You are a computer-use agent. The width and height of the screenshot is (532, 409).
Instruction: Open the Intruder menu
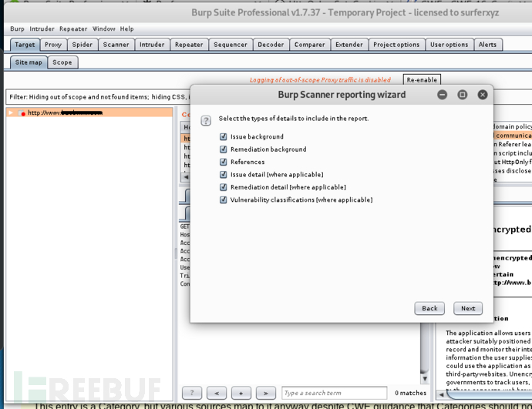tap(42, 28)
